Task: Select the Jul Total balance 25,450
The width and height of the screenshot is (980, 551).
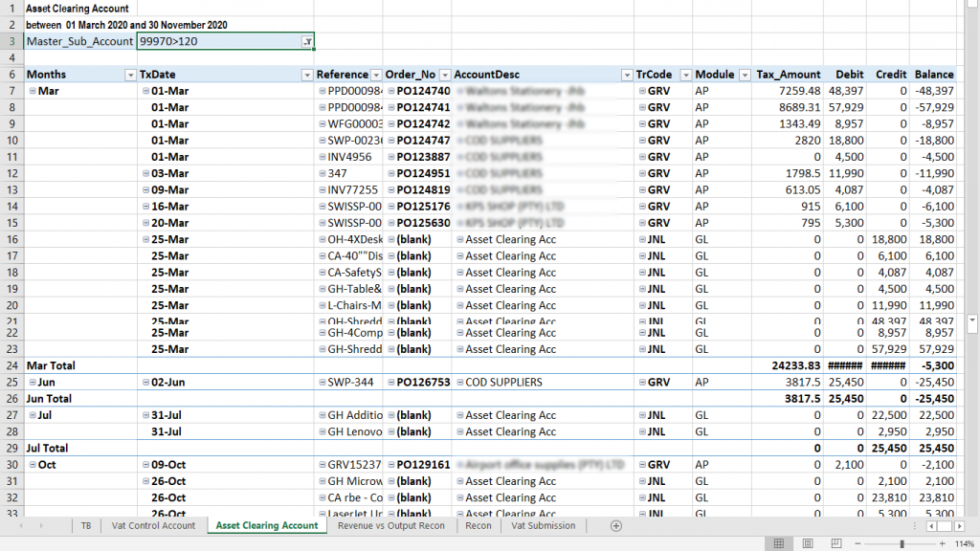Action: click(x=936, y=448)
